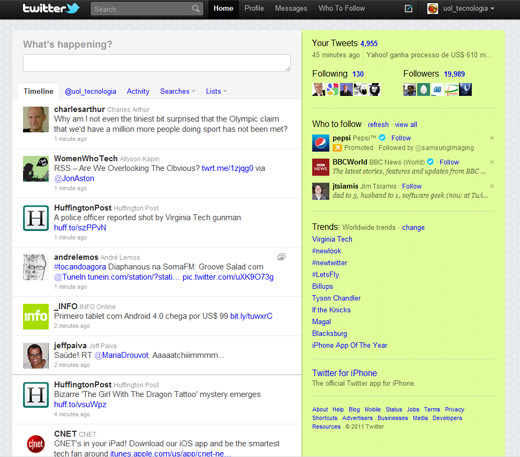Click the BBC News logo avatar
The width and height of the screenshot is (520, 457).
coord(321,167)
